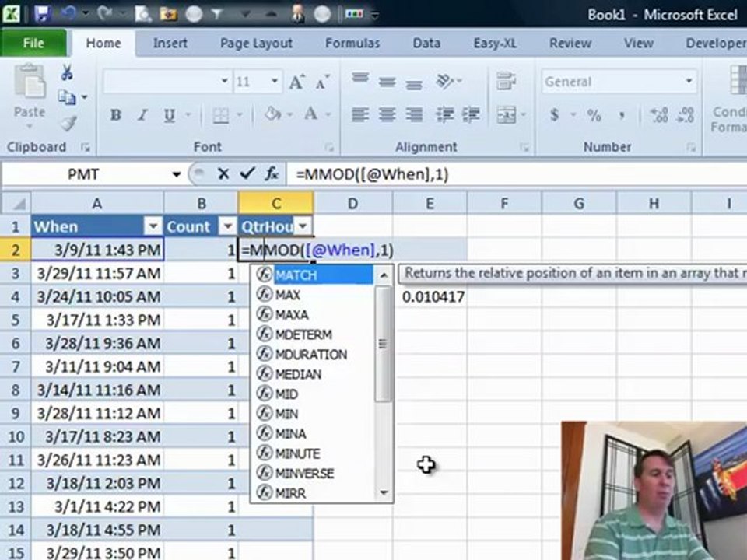Image resolution: width=747 pixels, height=560 pixels.
Task: Switch to the Data tab
Action: (x=426, y=44)
